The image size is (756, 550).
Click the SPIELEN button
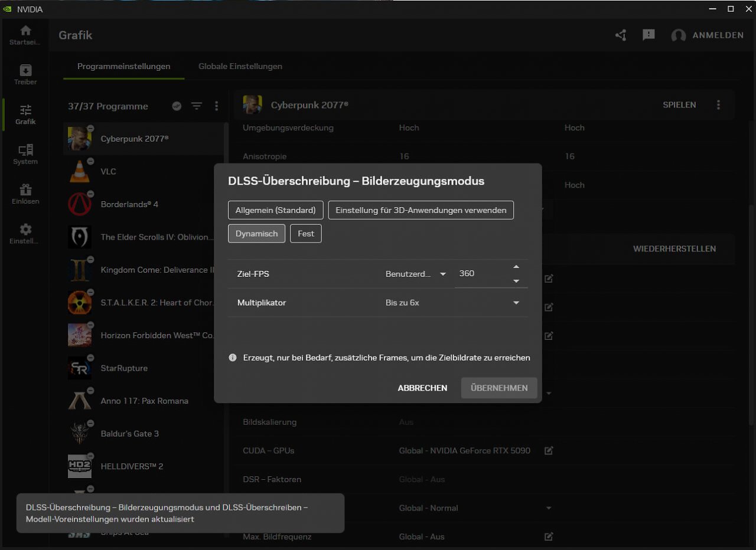(x=679, y=105)
